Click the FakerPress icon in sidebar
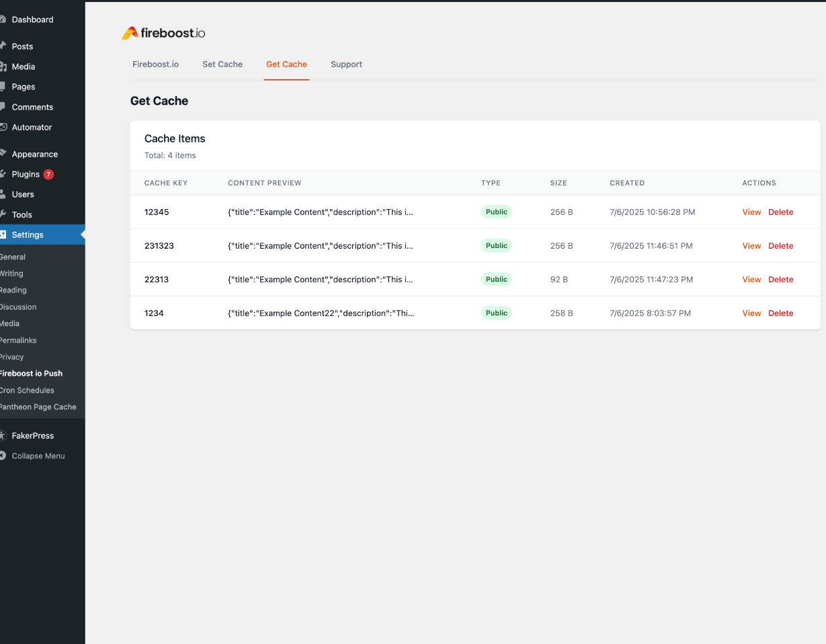Image resolution: width=826 pixels, height=644 pixels. pos(3,436)
